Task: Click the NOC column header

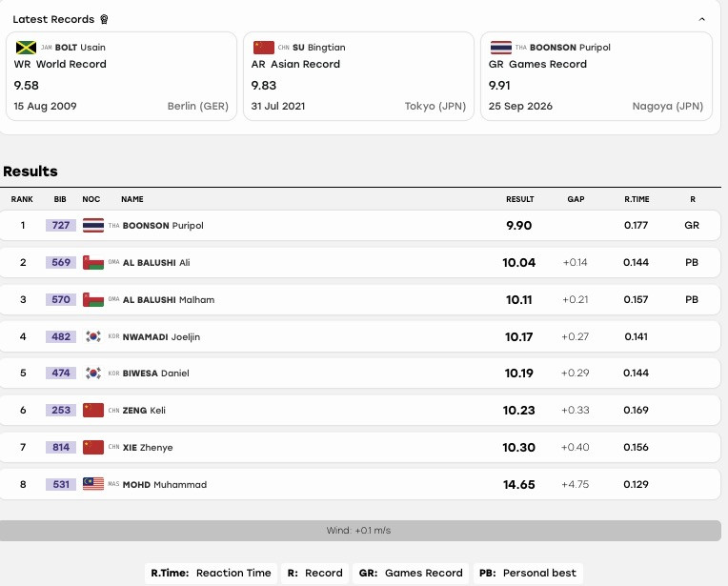Action: tap(91, 199)
